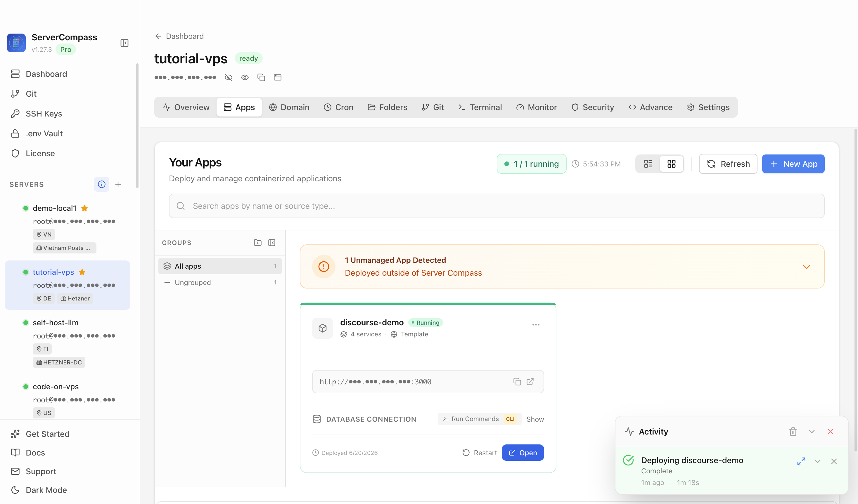The image size is (858, 504).
Task: Open Support in the sidebar
Action: coord(34,471)
